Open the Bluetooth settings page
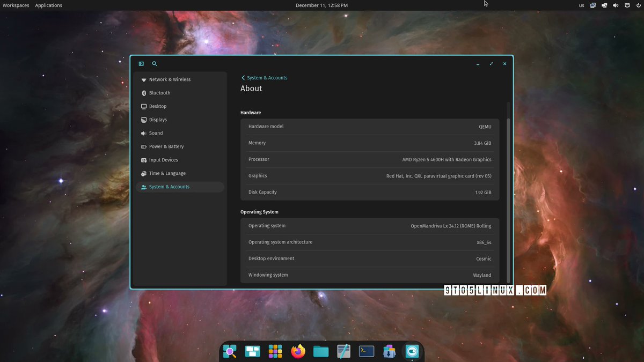The height and width of the screenshot is (362, 644). click(x=180, y=93)
